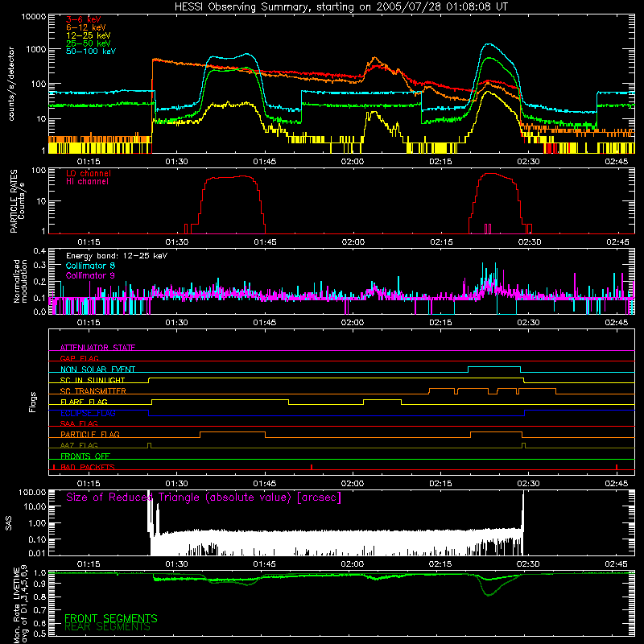Viewport: 644px width, 644px height.
Task: Click the FRONTS_OFF flag label
Action: [85, 456]
